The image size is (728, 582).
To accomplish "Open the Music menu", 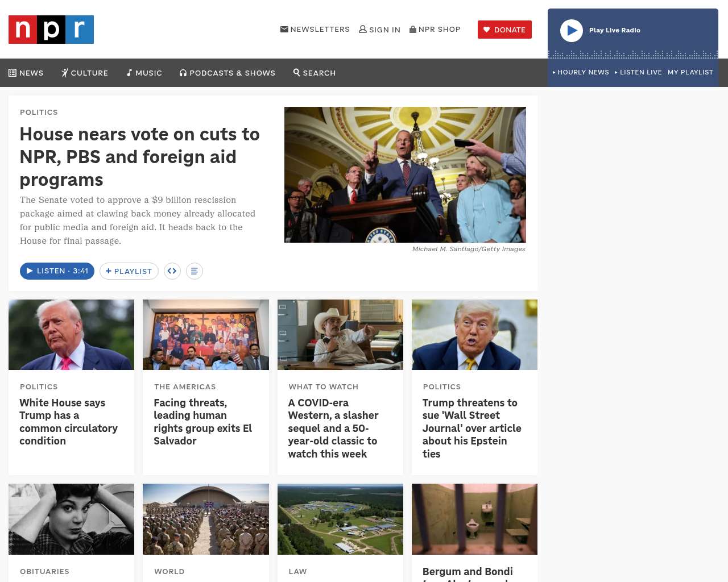I will point(144,73).
